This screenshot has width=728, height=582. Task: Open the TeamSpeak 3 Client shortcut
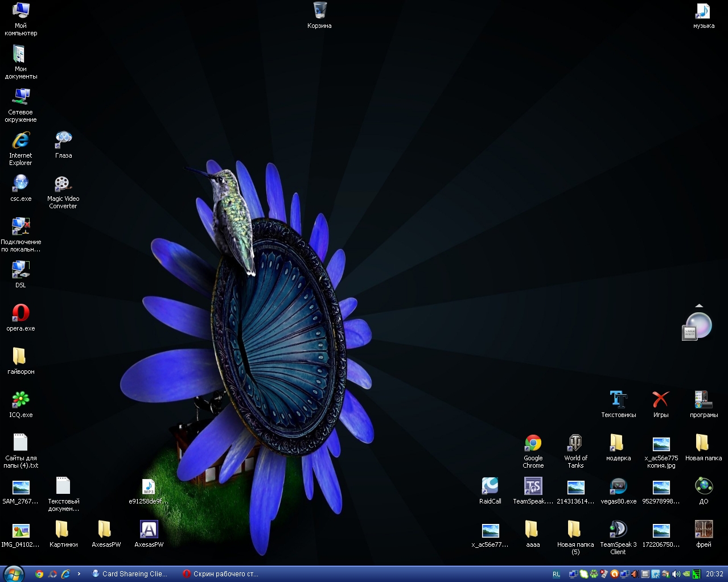(x=618, y=530)
